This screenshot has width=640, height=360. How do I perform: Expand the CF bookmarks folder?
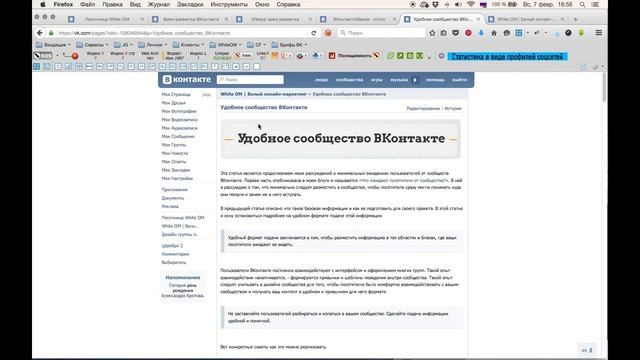(256, 45)
